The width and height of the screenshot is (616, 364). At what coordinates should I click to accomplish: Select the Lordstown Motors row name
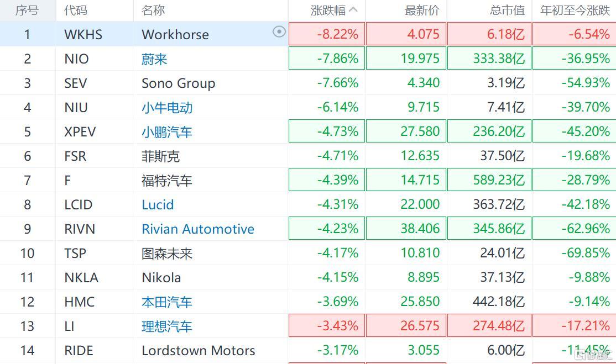point(198,351)
